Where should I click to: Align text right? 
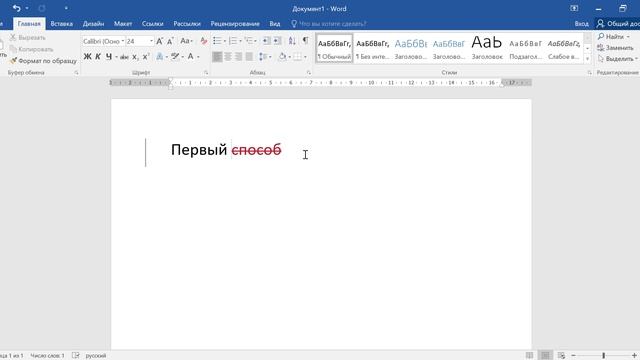238,57
